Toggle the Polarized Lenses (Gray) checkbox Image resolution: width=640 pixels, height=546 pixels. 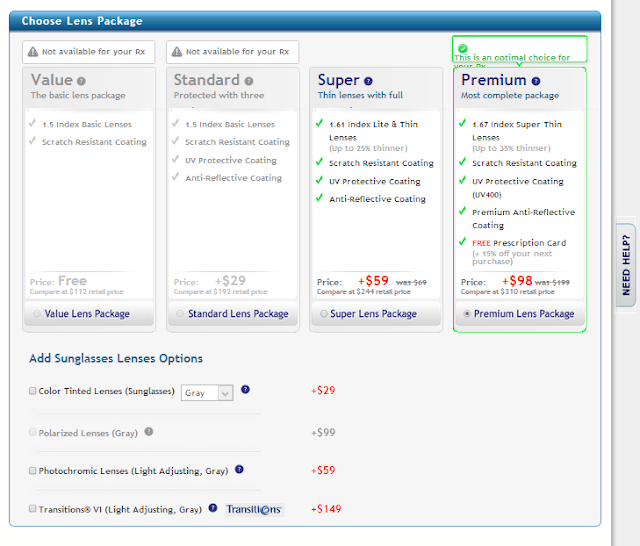(x=33, y=432)
